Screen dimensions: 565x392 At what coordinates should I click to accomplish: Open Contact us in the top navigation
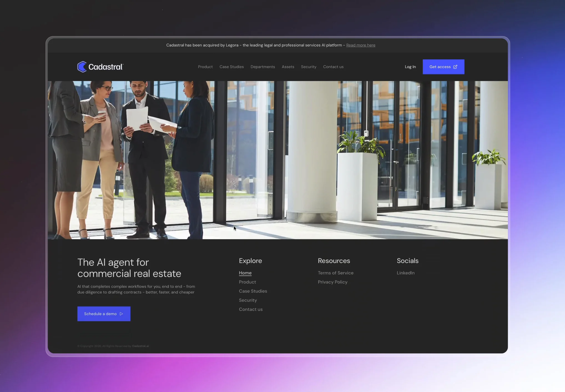point(333,67)
